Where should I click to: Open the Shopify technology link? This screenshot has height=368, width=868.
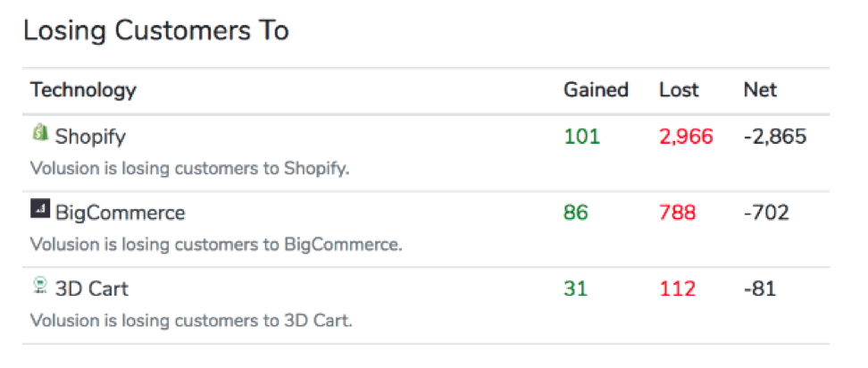click(90, 136)
